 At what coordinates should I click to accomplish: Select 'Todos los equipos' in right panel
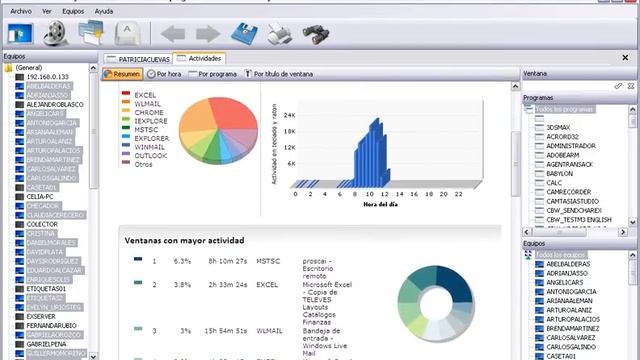pyautogui.click(x=560, y=255)
